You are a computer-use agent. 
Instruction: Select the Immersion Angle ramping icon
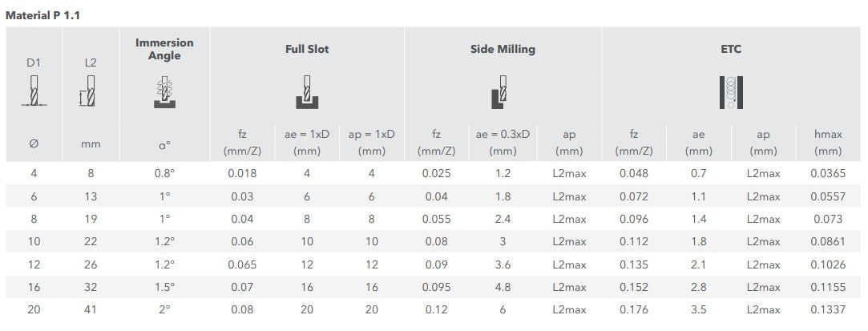pos(164,91)
